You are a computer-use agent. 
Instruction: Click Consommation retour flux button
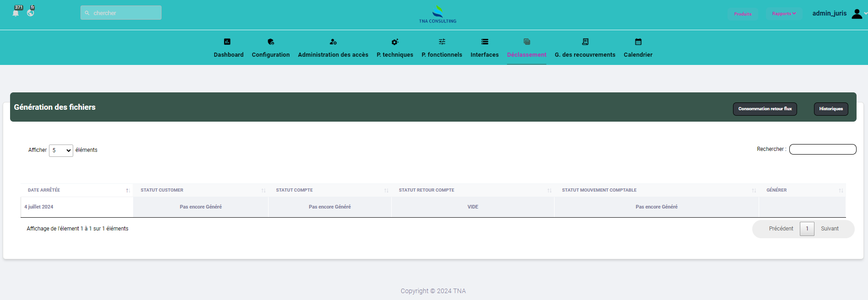pyautogui.click(x=765, y=109)
